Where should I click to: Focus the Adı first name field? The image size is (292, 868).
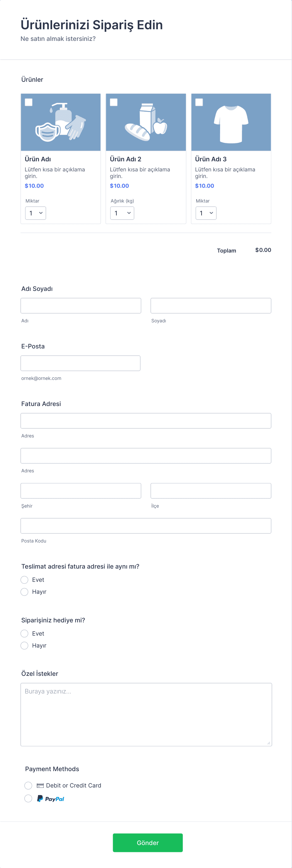click(x=81, y=306)
